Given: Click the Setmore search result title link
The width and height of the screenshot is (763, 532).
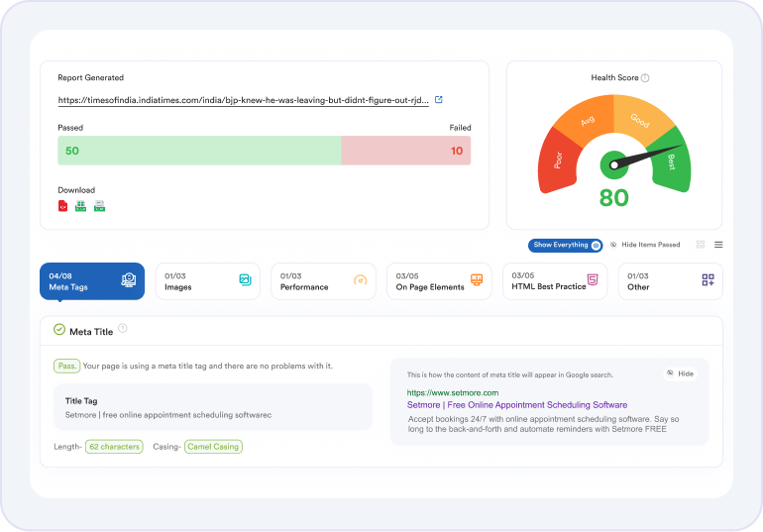Looking at the screenshot, I should tap(516, 405).
